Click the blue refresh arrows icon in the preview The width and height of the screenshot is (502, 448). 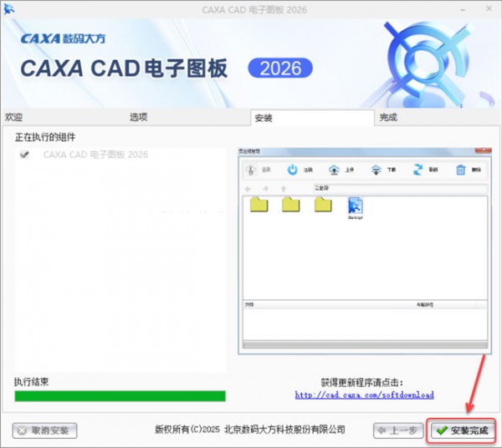(x=417, y=170)
